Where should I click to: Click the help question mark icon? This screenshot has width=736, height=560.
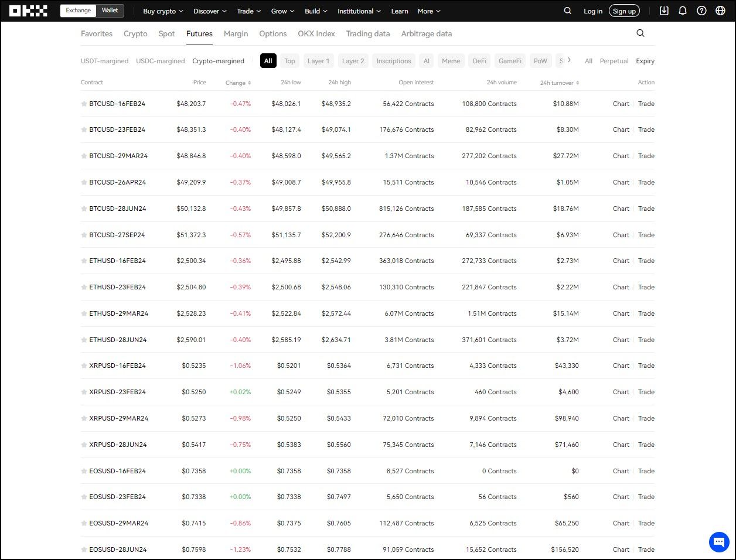pyautogui.click(x=701, y=11)
